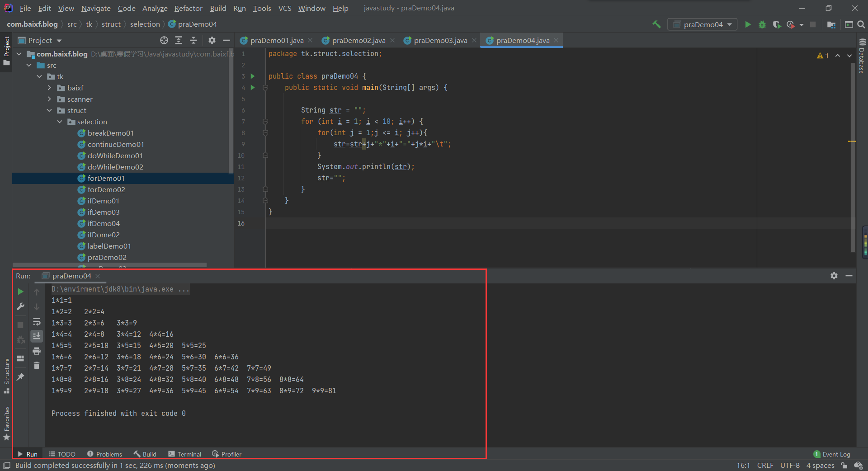Pin the Run tab with the pin icon

20,377
